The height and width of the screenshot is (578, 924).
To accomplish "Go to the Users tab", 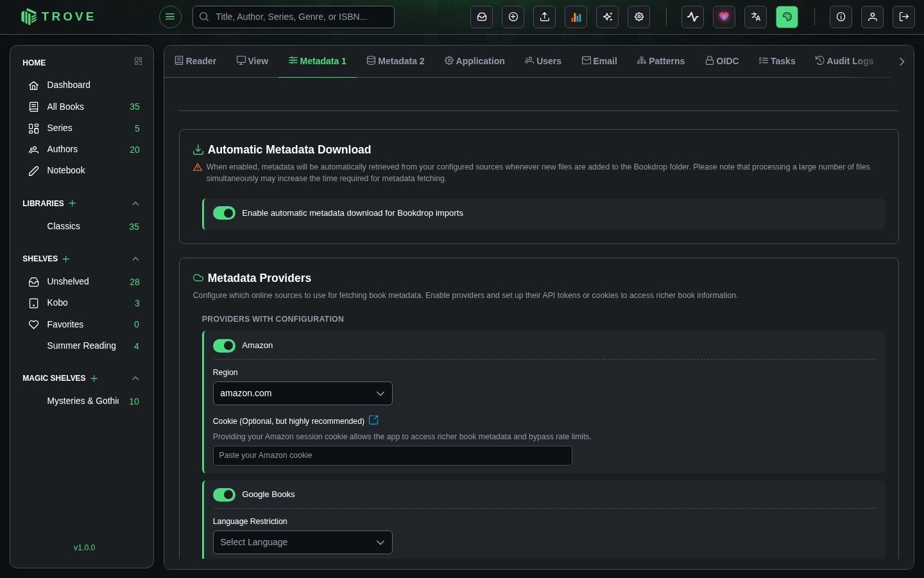I will pos(543,61).
